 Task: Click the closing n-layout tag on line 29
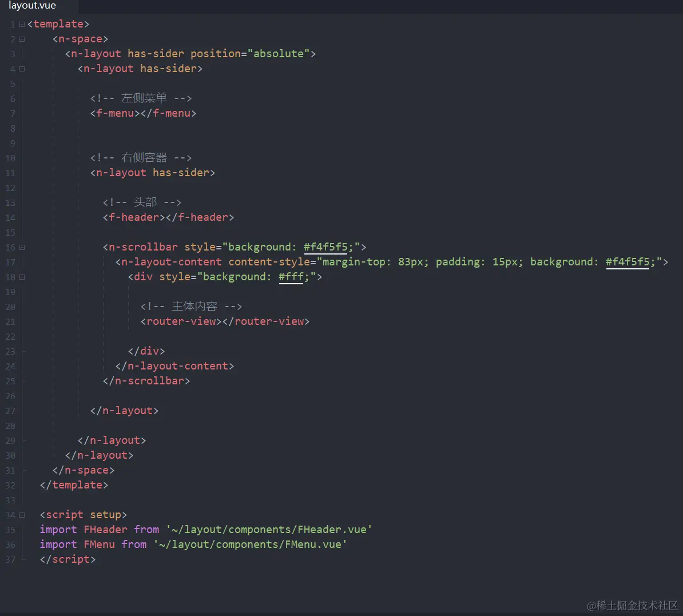tap(112, 440)
